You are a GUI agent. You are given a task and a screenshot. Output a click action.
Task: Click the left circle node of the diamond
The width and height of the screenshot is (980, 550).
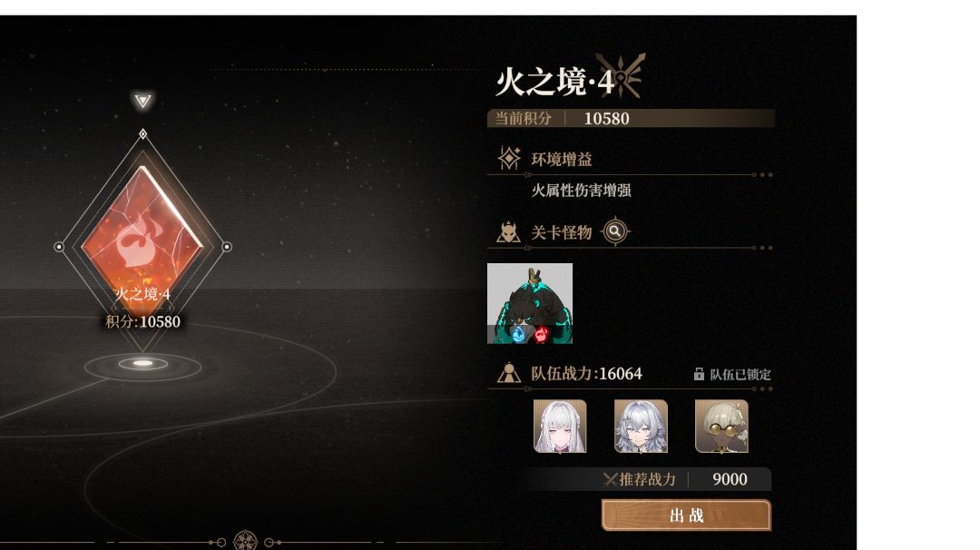click(x=59, y=247)
